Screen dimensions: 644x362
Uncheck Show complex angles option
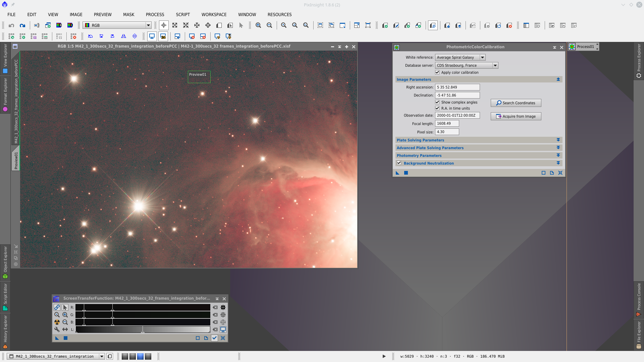[437, 102]
